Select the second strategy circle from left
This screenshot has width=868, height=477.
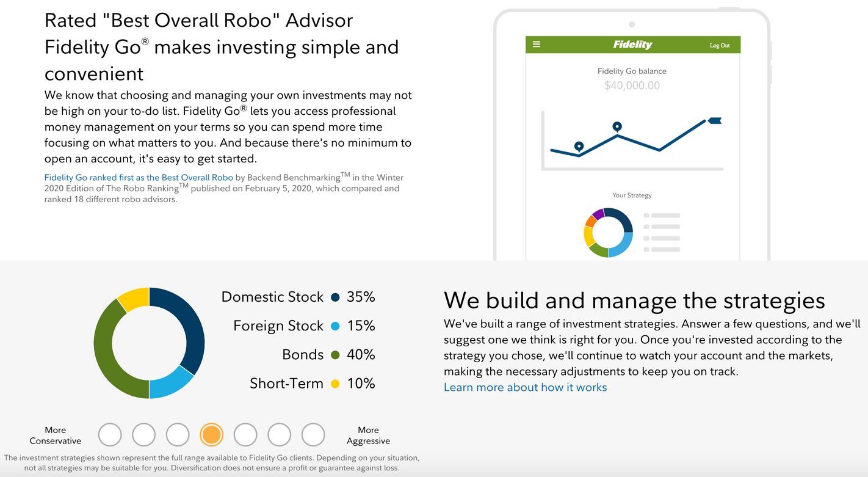[x=144, y=435]
